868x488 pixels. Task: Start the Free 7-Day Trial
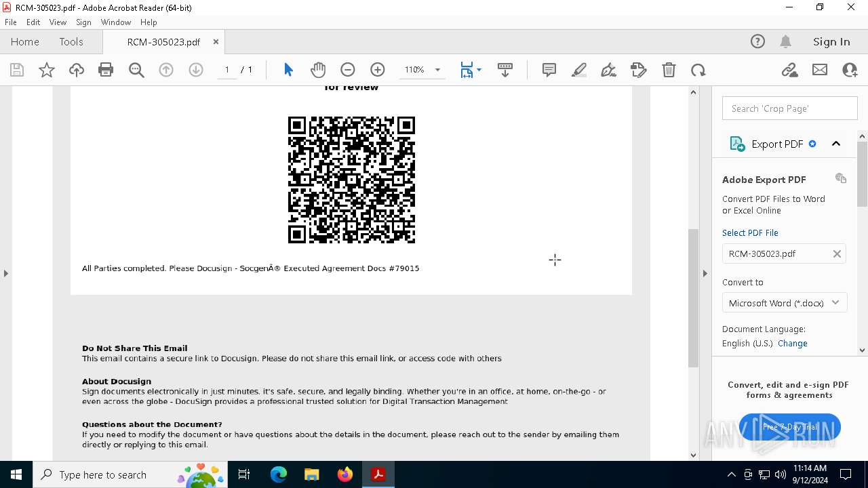point(790,427)
